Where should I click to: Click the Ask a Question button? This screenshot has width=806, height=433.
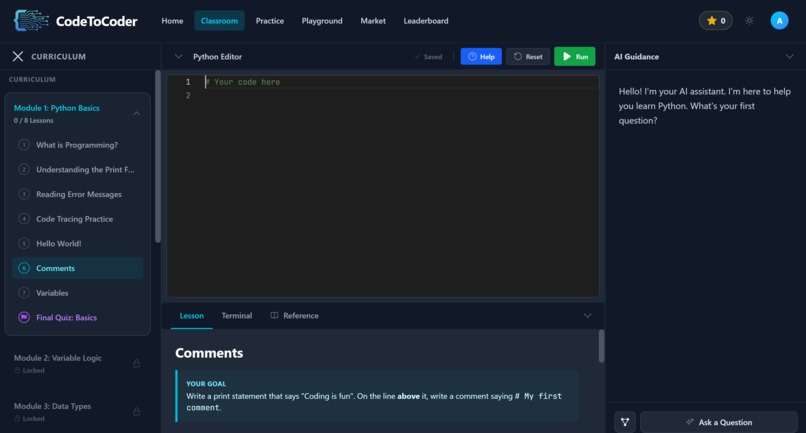pos(719,422)
